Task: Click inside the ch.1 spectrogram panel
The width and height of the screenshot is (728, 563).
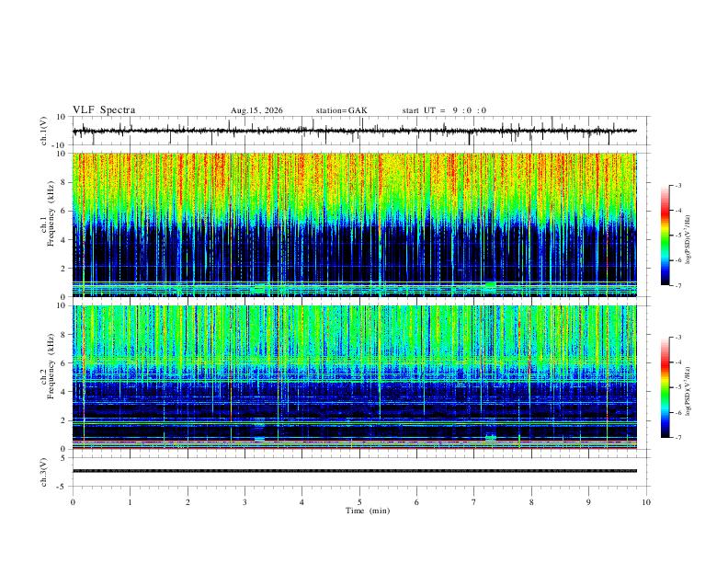Action: pos(355,224)
